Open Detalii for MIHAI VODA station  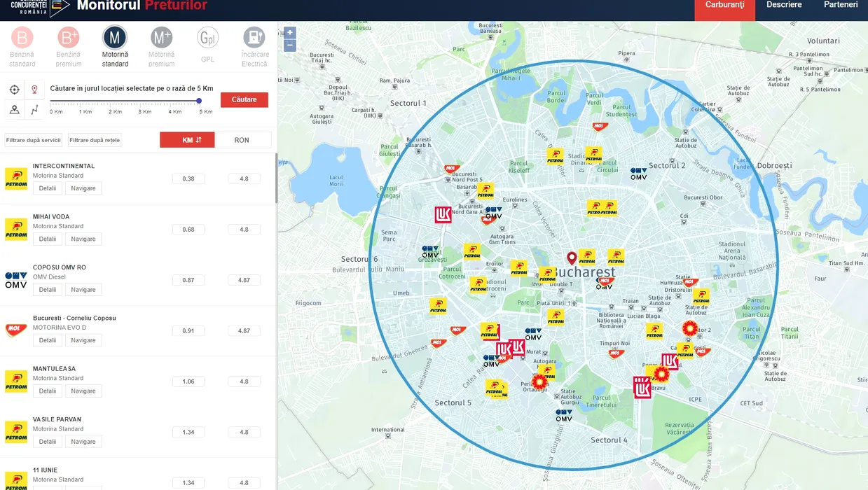(x=48, y=239)
